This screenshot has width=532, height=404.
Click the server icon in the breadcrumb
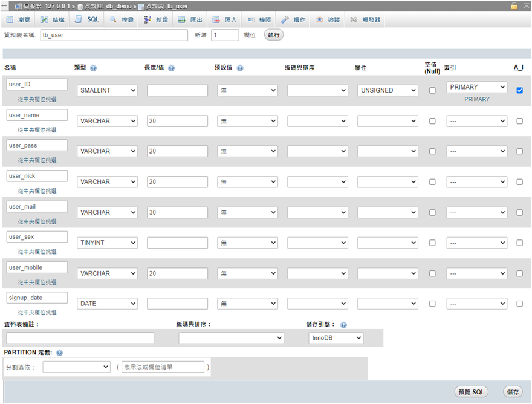(x=18, y=7)
